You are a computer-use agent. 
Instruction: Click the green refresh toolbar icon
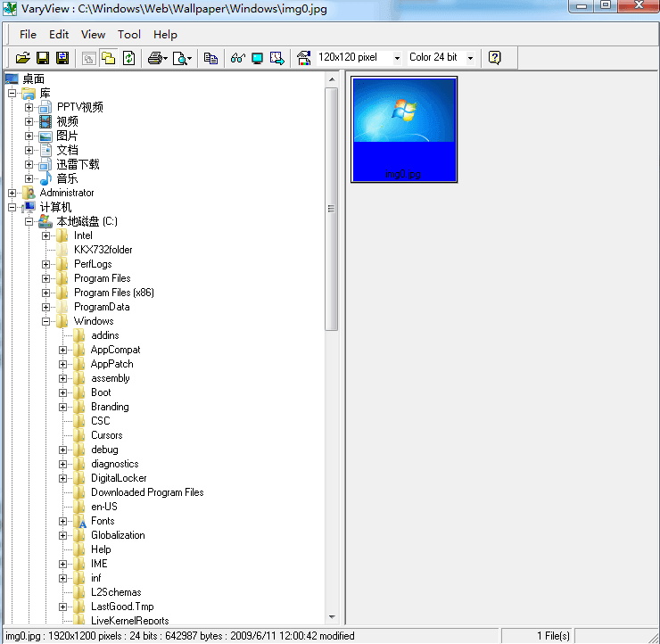[x=128, y=58]
